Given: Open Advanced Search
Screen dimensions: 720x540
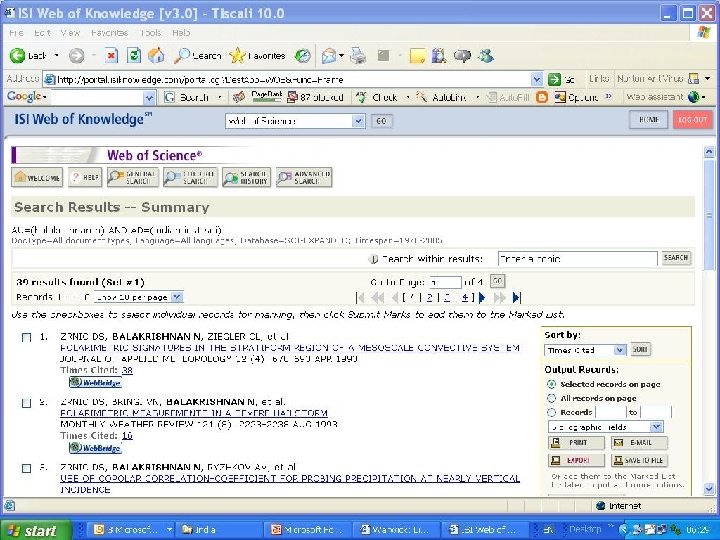Looking at the screenshot, I should (x=304, y=178).
